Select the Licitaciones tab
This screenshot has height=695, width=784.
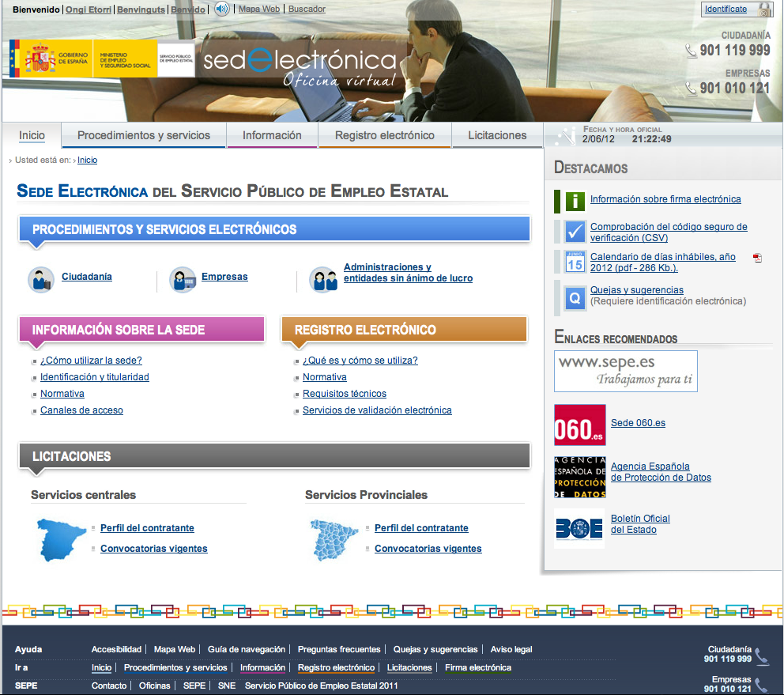[x=497, y=135]
